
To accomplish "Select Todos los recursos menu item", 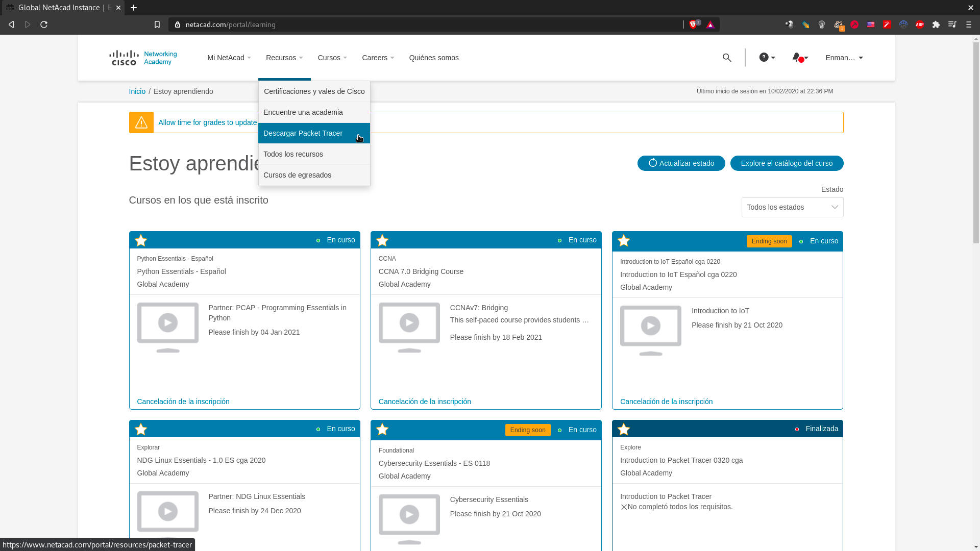I will [314, 154].
